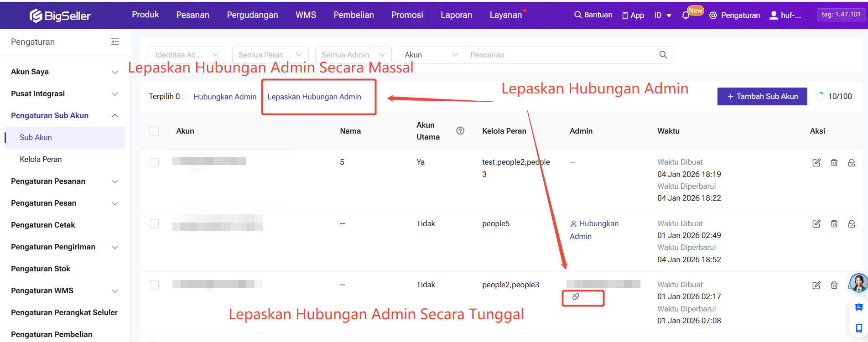The image size is (868, 342).
Task: Delete the people2,people3 sub account
Action: point(834,285)
